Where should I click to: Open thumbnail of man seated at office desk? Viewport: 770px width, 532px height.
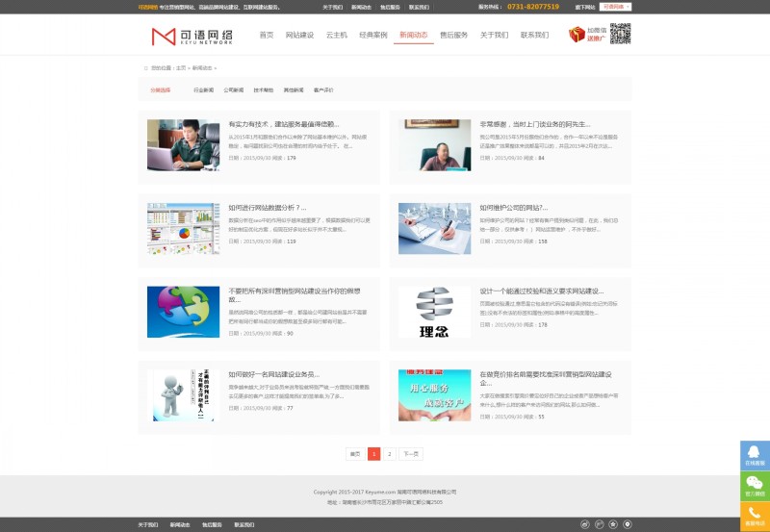click(x=435, y=145)
